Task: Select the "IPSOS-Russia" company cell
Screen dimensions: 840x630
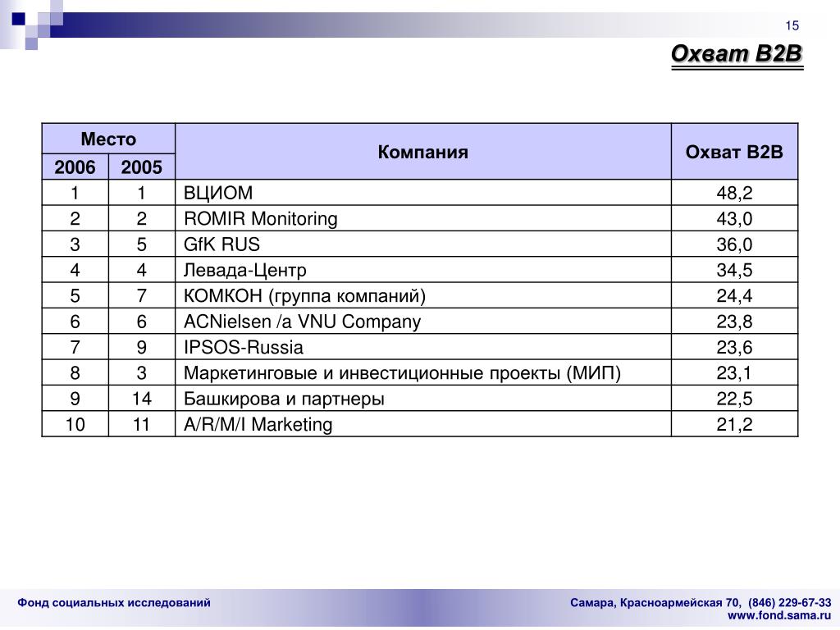Action: click(x=422, y=347)
